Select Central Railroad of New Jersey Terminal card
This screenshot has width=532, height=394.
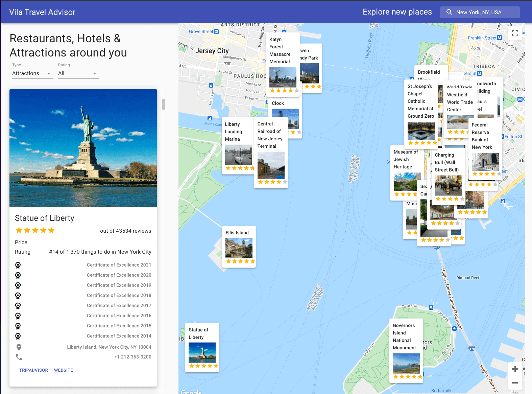click(271, 153)
